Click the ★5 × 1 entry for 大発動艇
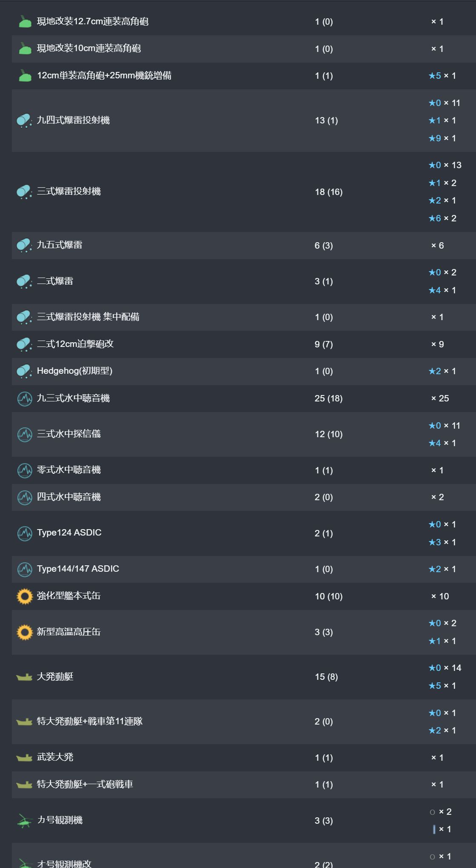Screen dimensions: 476x868 click(x=442, y=686)
